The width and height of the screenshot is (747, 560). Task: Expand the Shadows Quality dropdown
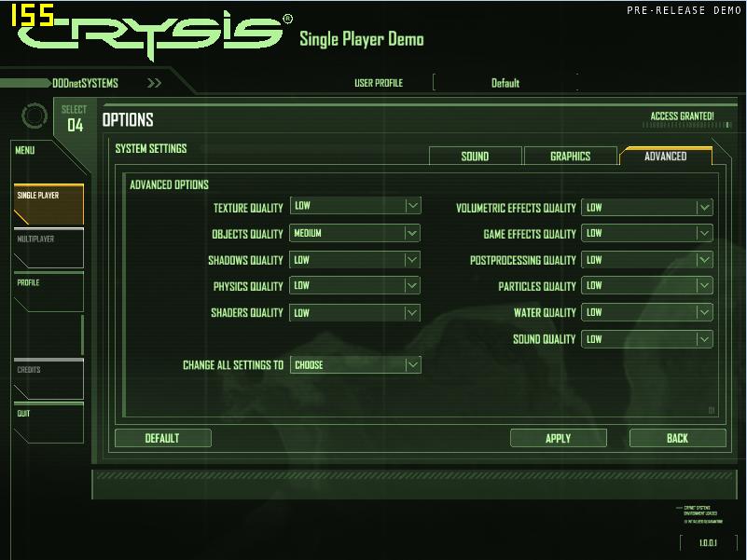pos(355,260)
